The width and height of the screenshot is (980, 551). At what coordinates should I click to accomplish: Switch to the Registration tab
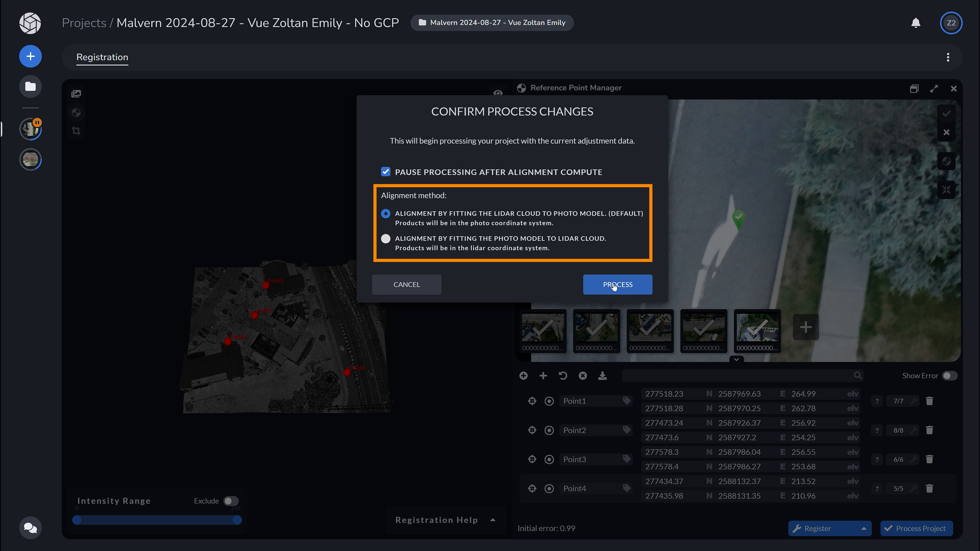[x=102, y=57]
